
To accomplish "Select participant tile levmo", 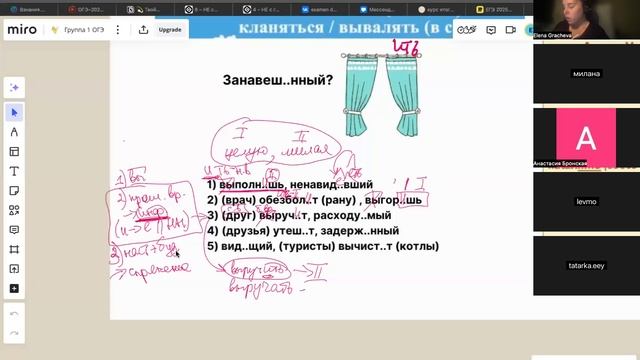I will pos(586,202).
